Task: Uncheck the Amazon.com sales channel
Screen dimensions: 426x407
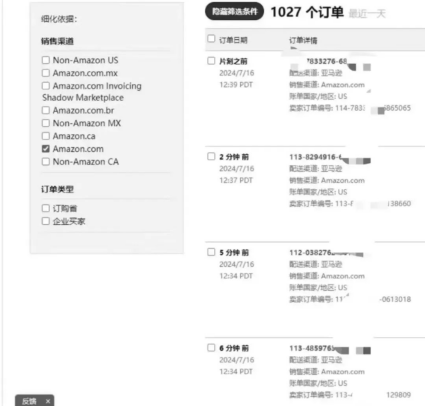Action: [46, 149]
